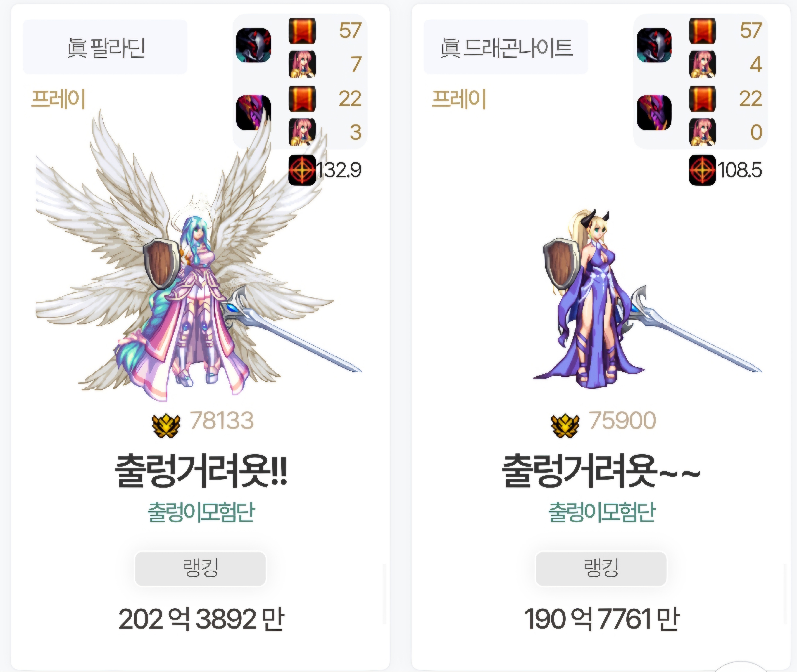This screenshot has height=672, width=797.
Task: Click the red crosshair icon next to 132.9
Action: [x=302, y=170]
